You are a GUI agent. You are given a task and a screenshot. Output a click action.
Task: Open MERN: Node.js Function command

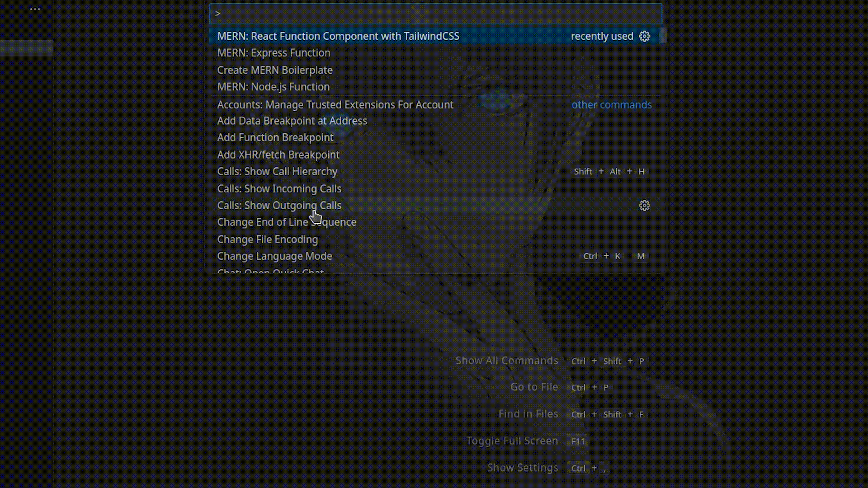point(274,86)
